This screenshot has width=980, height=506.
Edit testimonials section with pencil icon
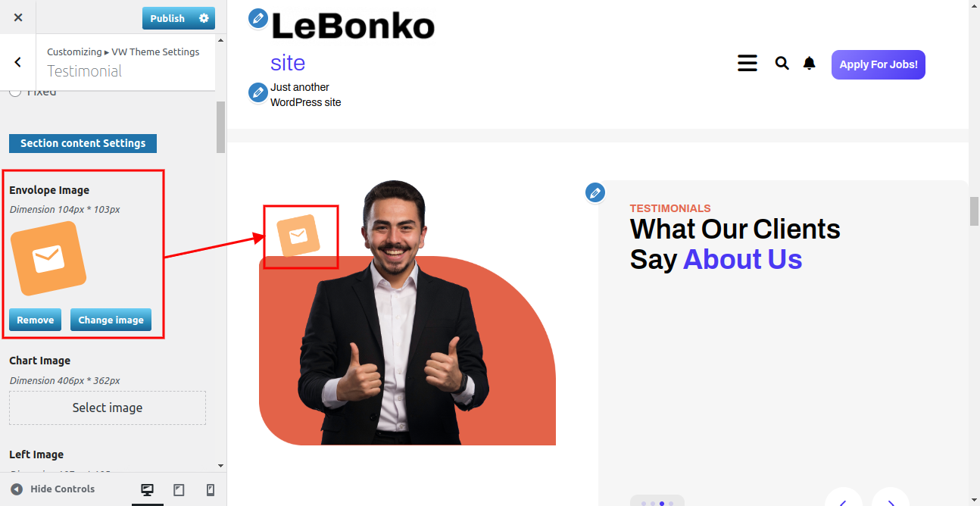point(595,192)
